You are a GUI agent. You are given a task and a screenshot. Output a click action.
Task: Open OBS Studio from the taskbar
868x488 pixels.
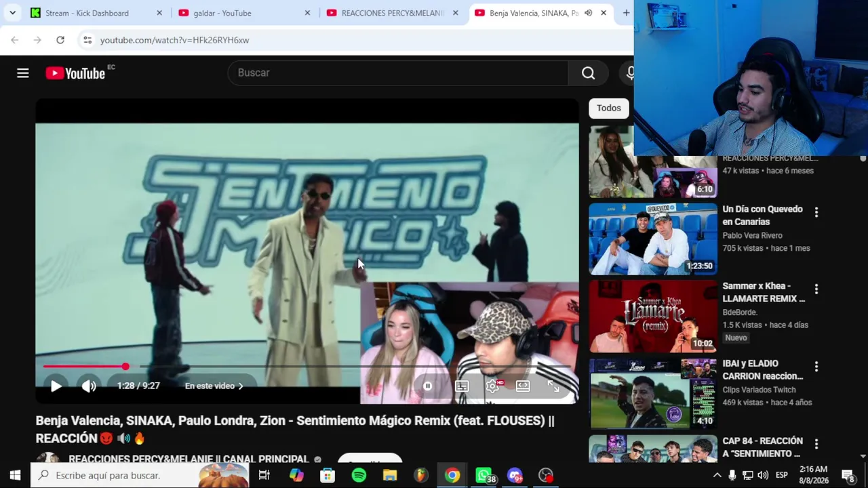click(546, 475)
